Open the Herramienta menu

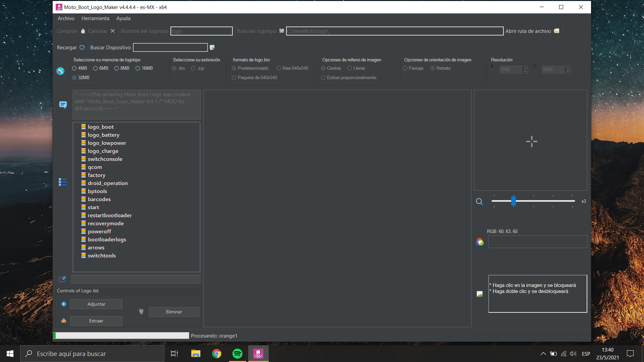pos(95,18)
